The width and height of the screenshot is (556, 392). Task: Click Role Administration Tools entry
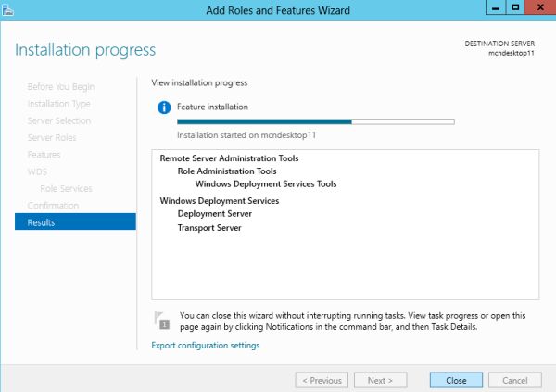point(227,171)
